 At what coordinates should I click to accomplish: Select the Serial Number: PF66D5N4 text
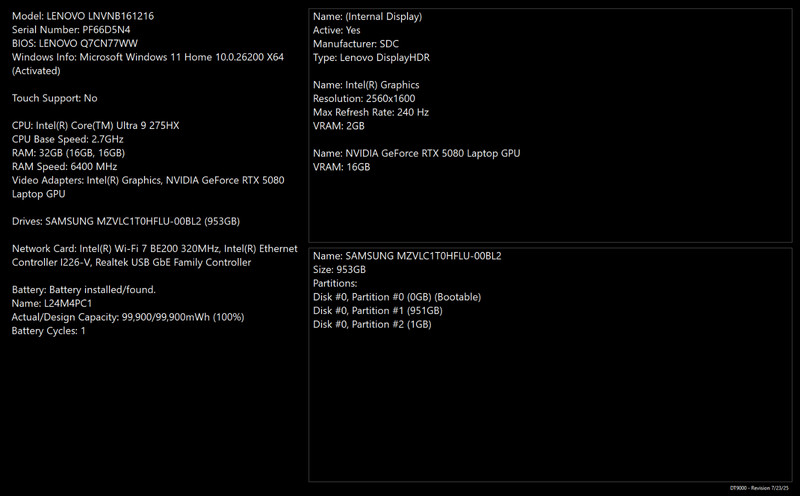pyautogui.click(x=71, y=30)
